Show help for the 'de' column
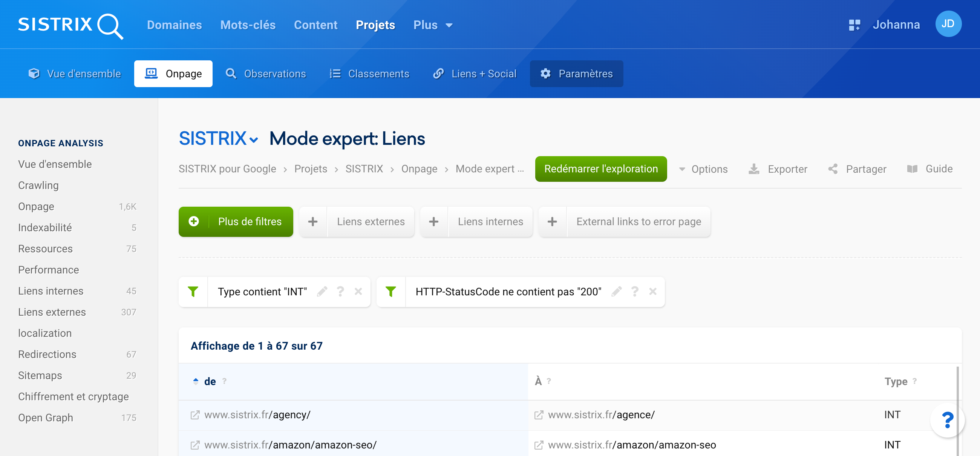The width and height of the screenshot is (980, 456). (x=224, y=381)
